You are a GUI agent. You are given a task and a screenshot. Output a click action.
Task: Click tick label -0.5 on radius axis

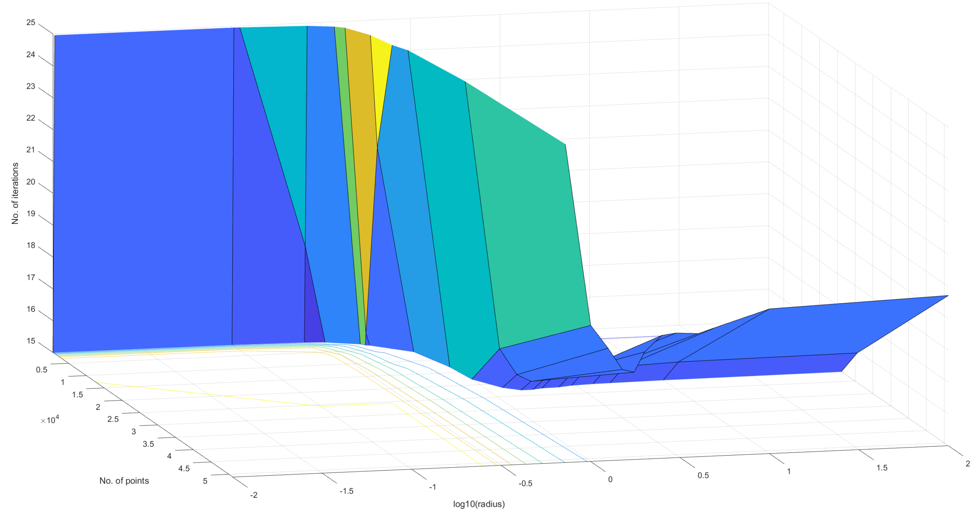(x=525, y=483)
